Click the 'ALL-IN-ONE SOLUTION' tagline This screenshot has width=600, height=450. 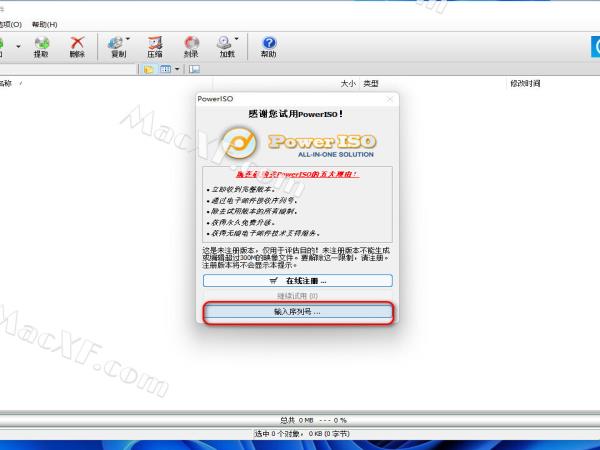point(336,155)
